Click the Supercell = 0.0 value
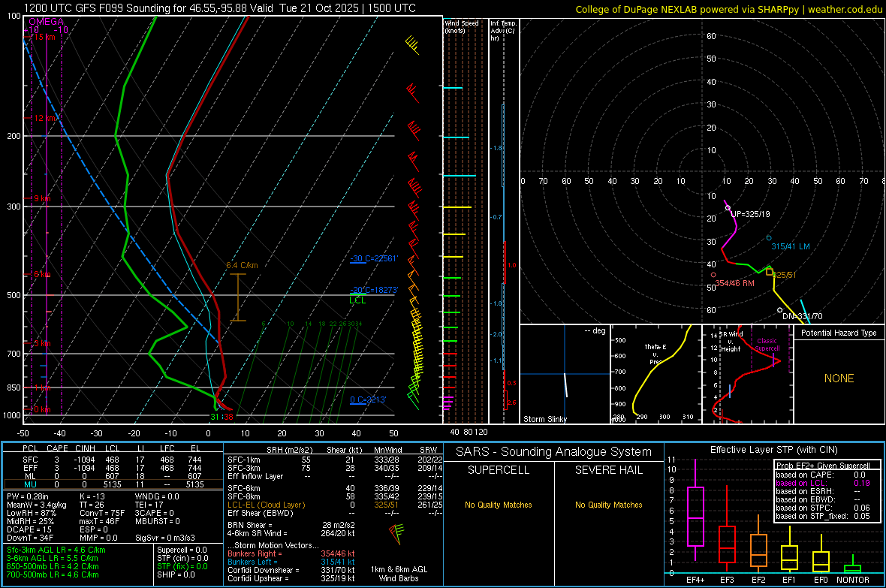The image size is (886, 588). coord(182,550)
